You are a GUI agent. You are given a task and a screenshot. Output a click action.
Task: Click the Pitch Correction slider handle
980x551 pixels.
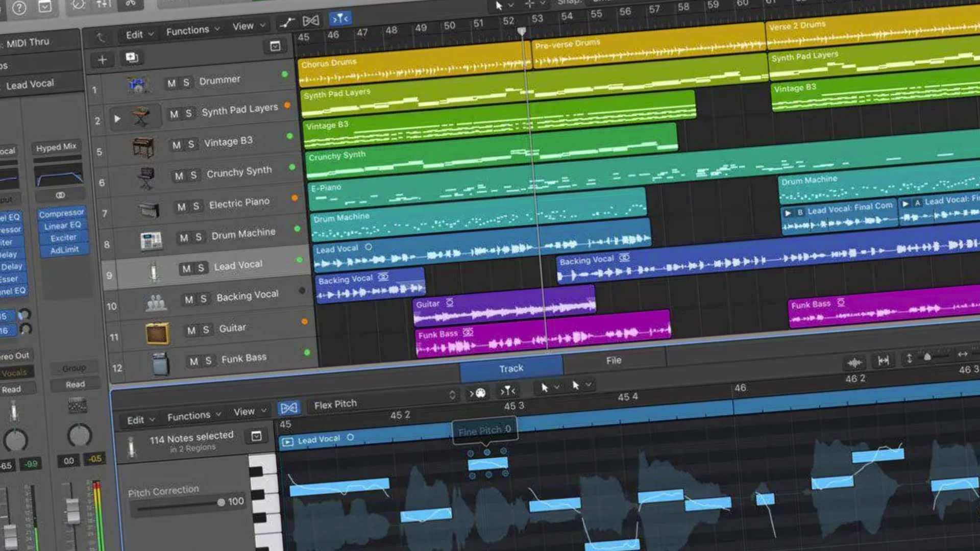[222, 502]
